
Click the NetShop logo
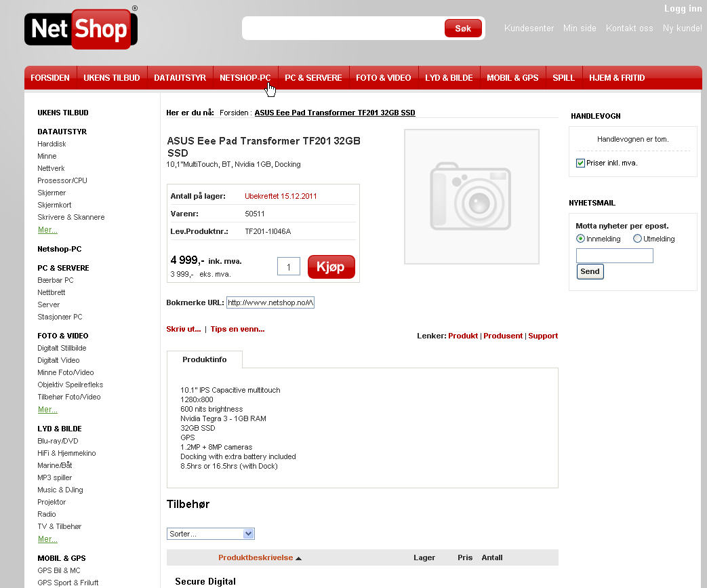(81, 28)
